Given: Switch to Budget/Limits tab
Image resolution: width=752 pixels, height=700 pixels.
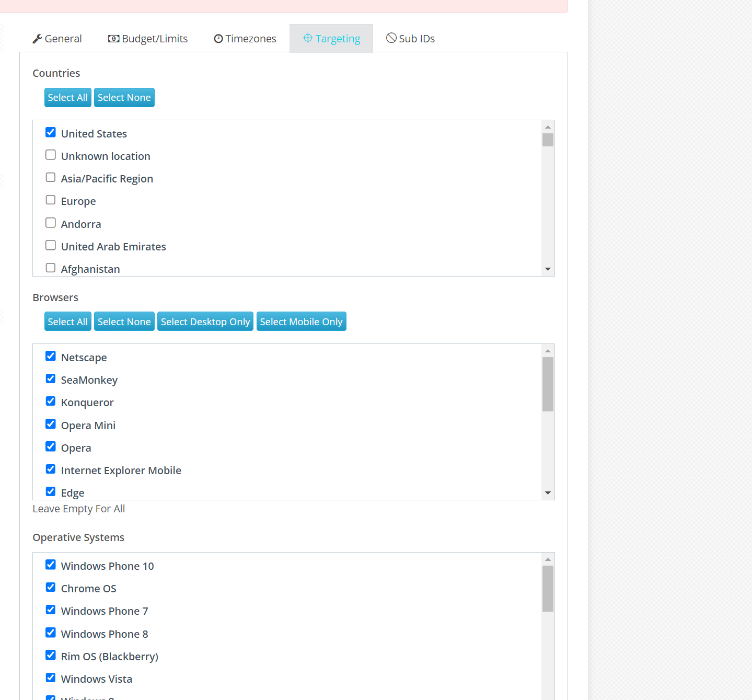Looking at the screenshot, I should 148,39.
